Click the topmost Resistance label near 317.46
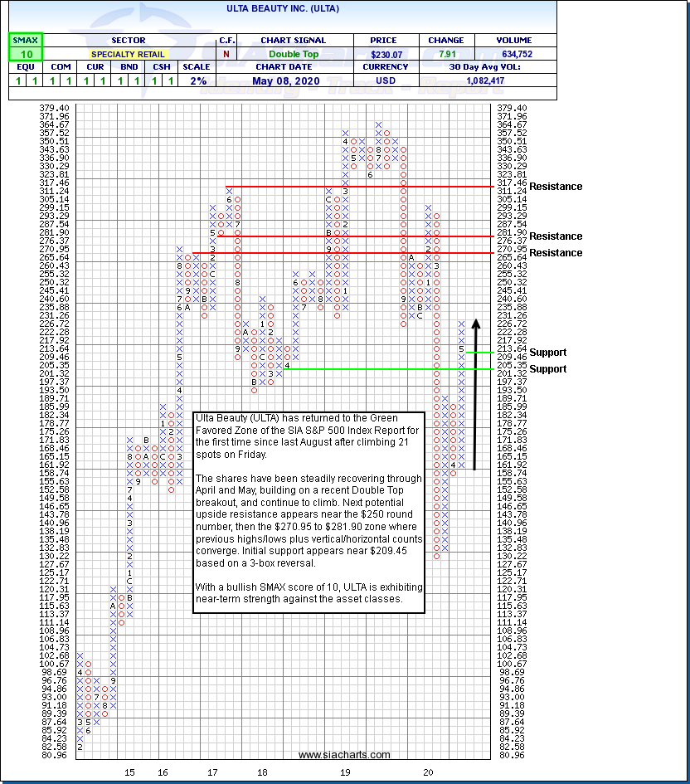 coord(556,187)
